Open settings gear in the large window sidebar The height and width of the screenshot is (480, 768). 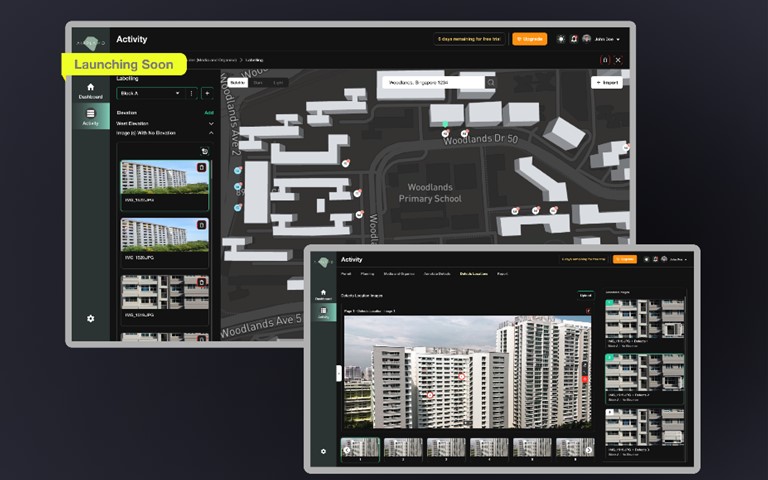(x=90, y=318)
